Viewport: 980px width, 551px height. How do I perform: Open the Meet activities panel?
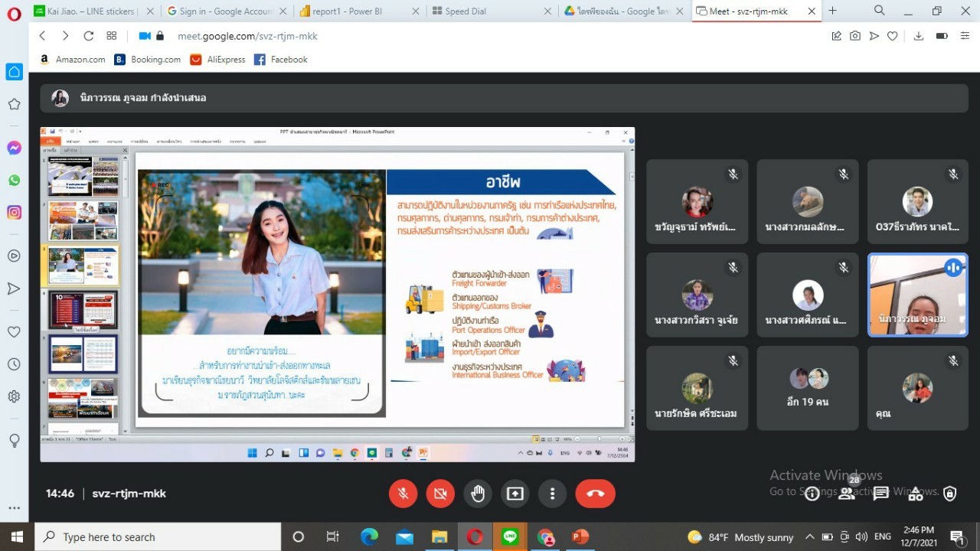click(916, 494)
